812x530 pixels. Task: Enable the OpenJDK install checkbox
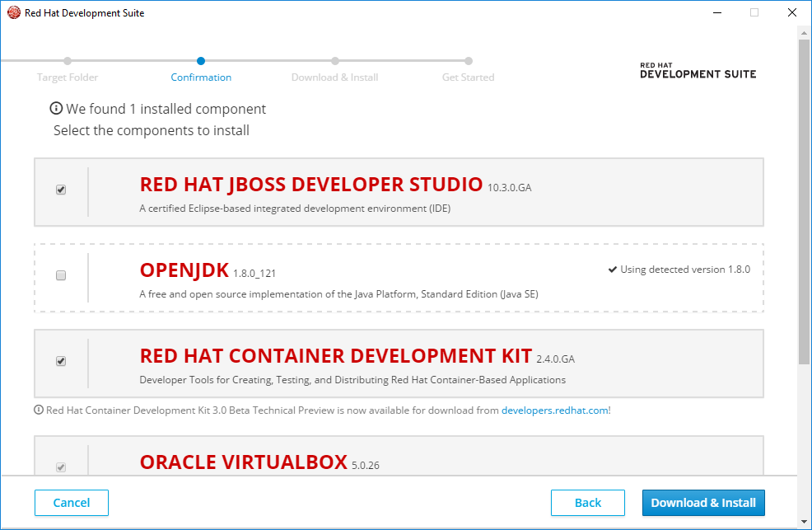[61, 275]
